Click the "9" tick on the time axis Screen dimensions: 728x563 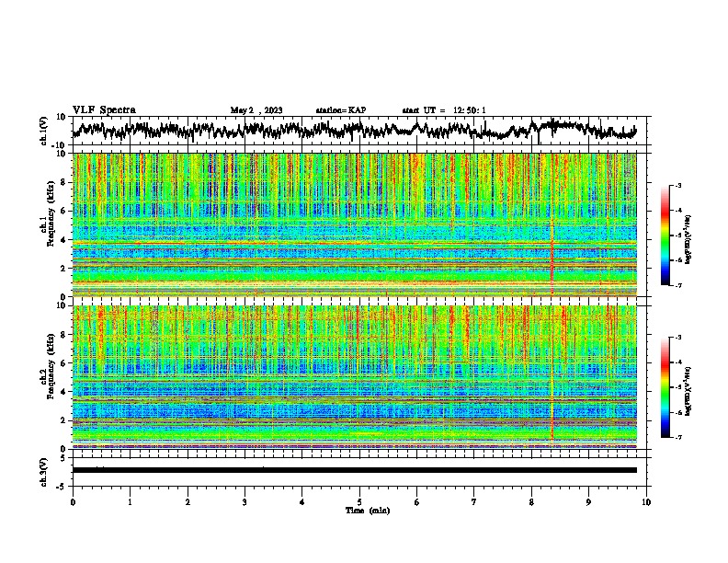click(x=588, y=502)
